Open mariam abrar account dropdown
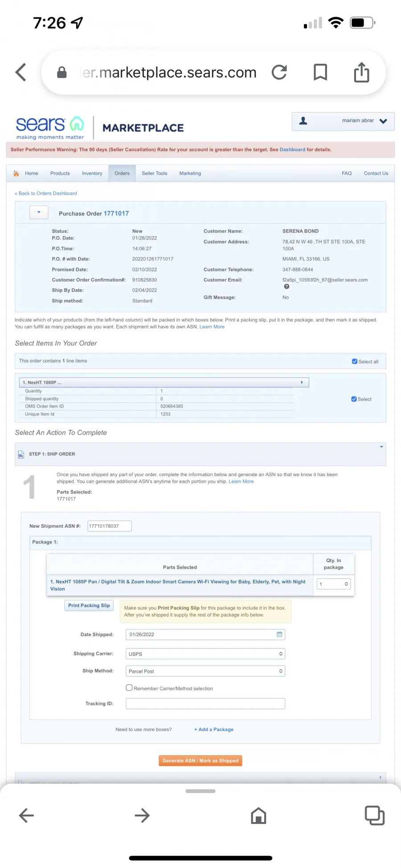 [343, 121]
